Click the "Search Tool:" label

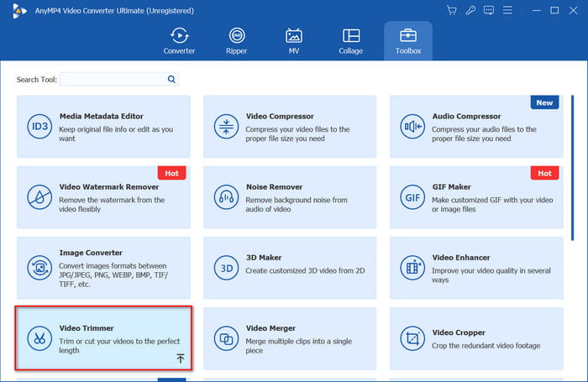coord(37,80)
